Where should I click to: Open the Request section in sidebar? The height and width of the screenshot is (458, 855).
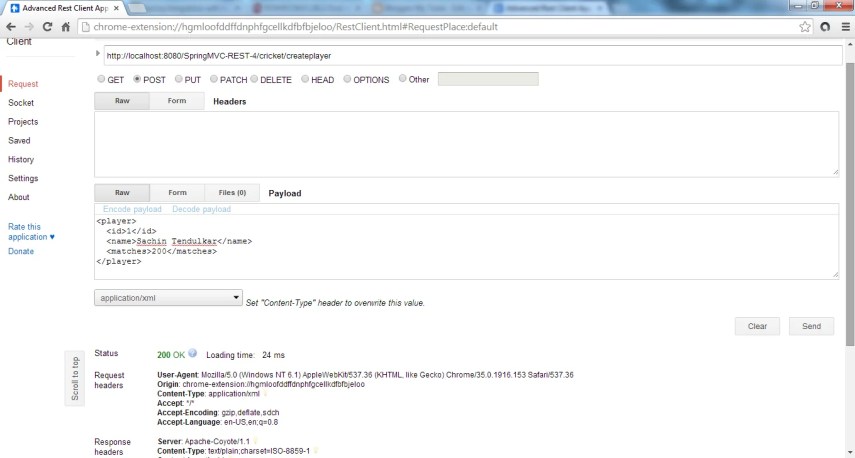pos(23,84)
